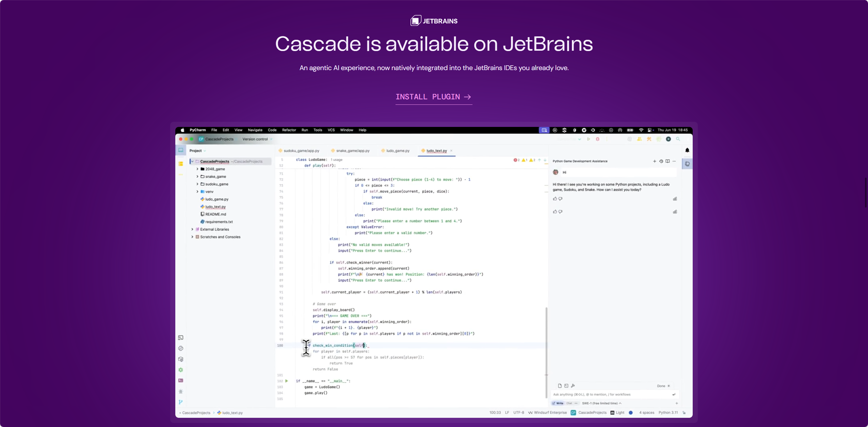Start a new Cascade conversation with plus
This screenshot has height=427, width=868.
(x=654, y=161)
